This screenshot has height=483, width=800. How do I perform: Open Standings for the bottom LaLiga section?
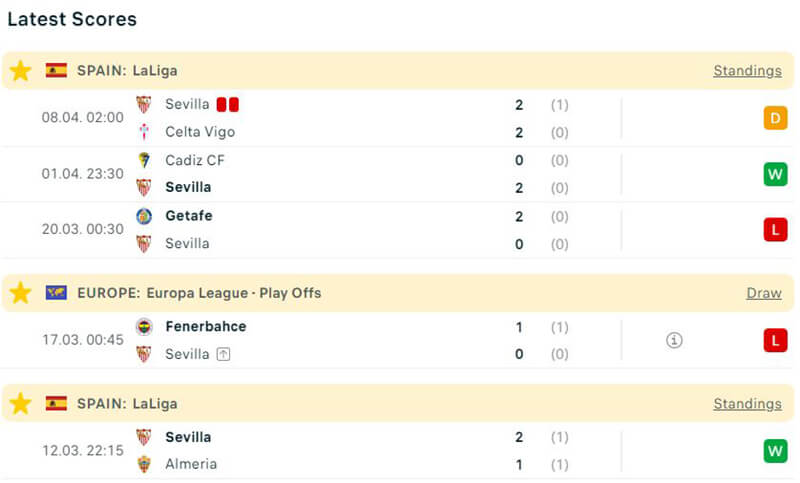tap(747, 404)
